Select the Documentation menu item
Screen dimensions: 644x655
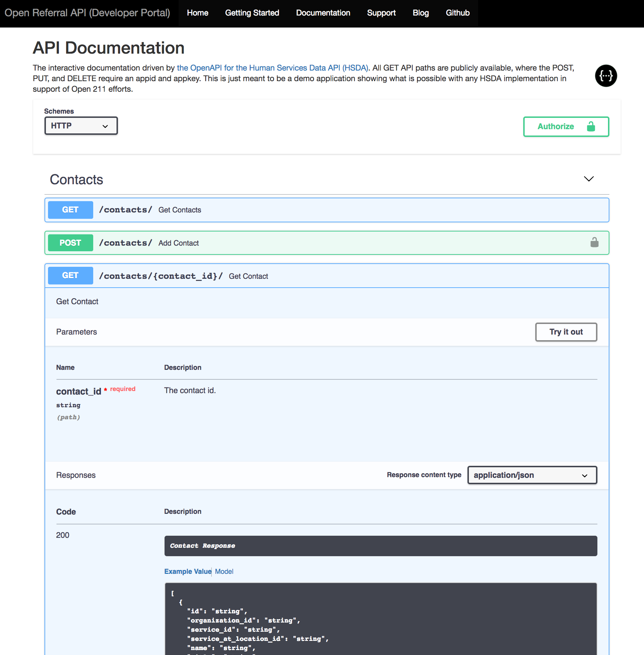click(x=323, y=13)
